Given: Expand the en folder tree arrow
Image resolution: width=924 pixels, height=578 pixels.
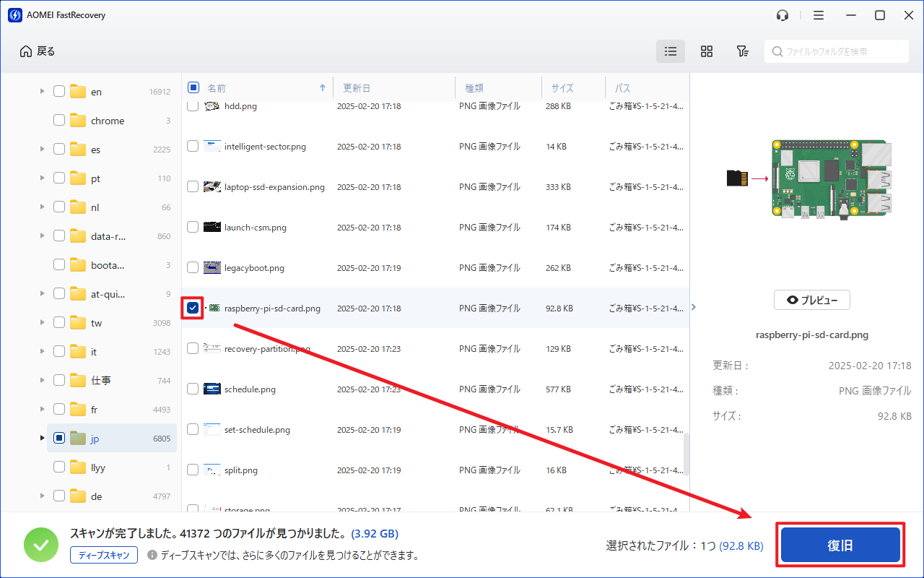Looking at the screenshot, I should [x=43, y=92].
